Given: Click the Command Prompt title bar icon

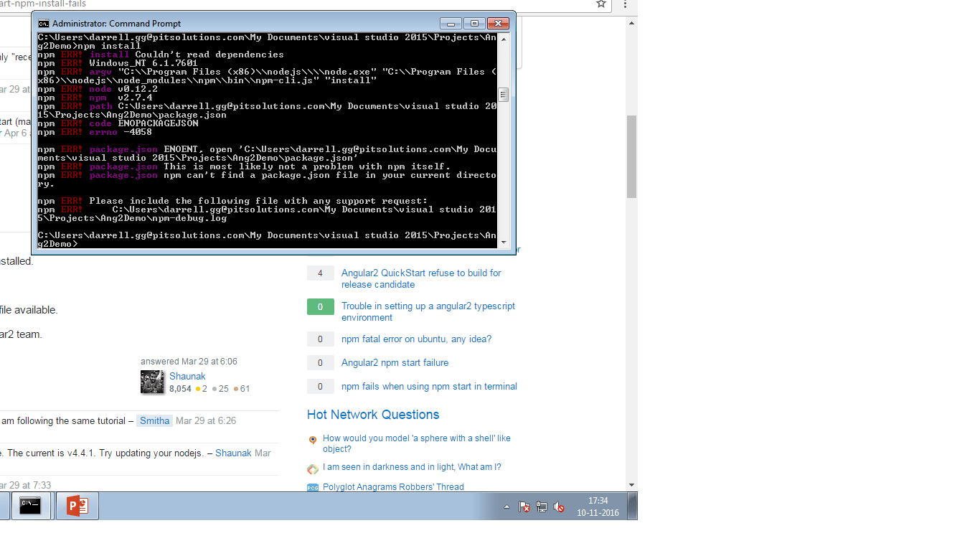Looking at the screenshot, I should click(44, 24).
